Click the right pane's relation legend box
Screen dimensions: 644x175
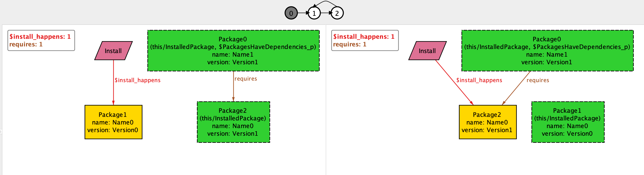[x=365, y=41]
